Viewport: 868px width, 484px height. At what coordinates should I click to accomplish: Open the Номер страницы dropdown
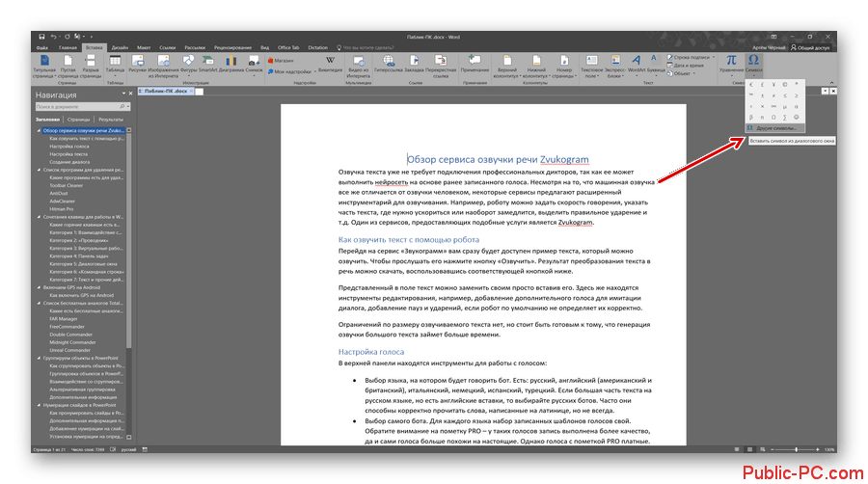(x=563, y=66)
